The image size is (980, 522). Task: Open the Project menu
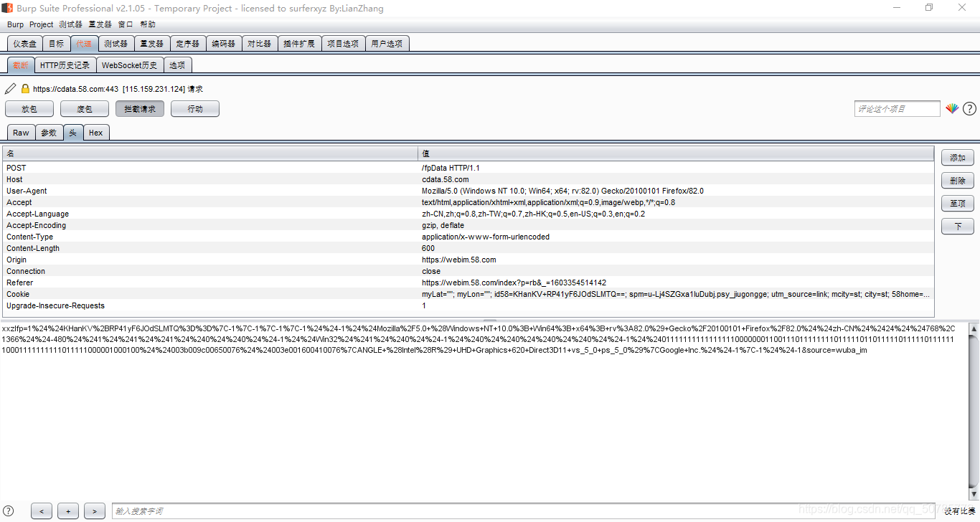click(x=41, y=24)
